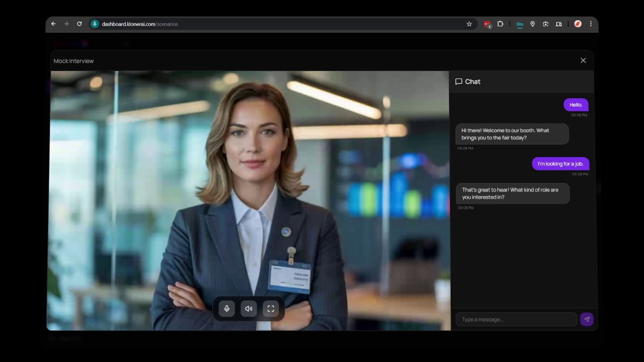Toggle the speaker audio icon
Screen dimensions: 644x362
point(249,309)
